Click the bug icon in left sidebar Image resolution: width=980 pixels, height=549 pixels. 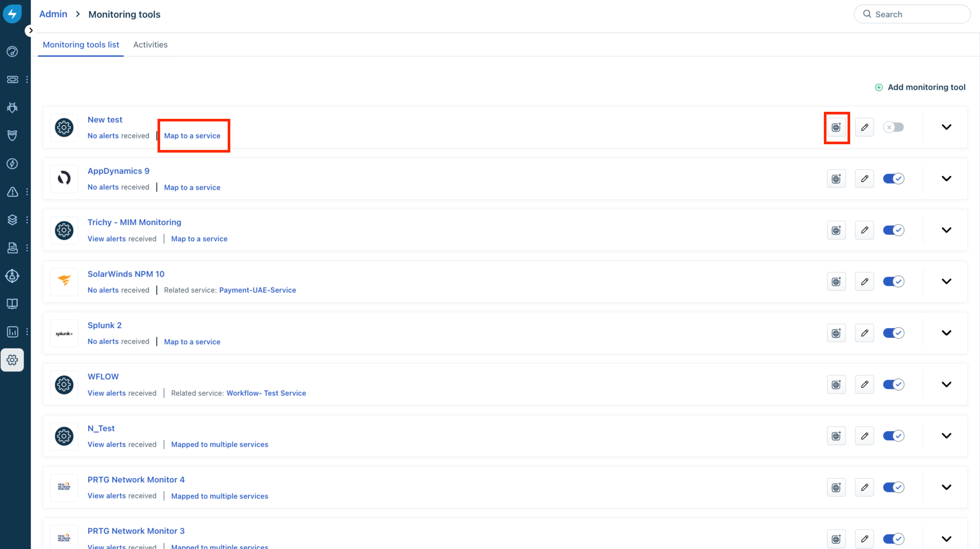[12, 107]
